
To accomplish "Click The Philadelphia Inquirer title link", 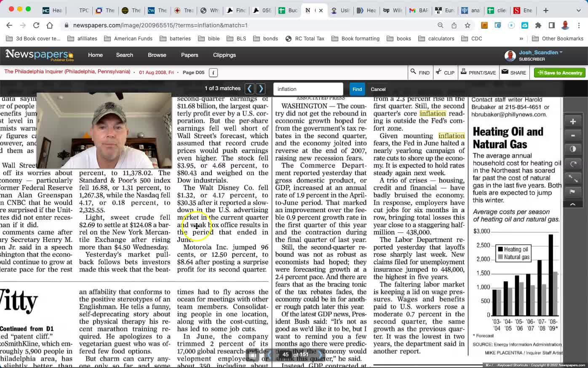I will pos(67,72).
